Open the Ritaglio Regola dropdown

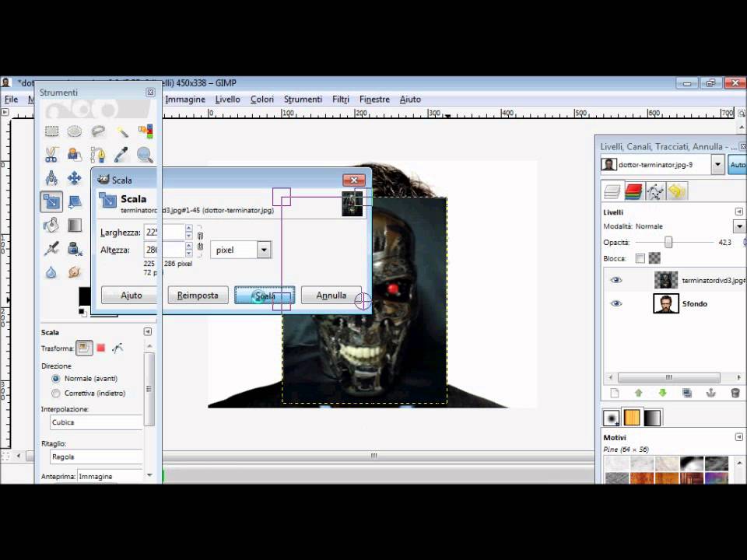(96, 457)
